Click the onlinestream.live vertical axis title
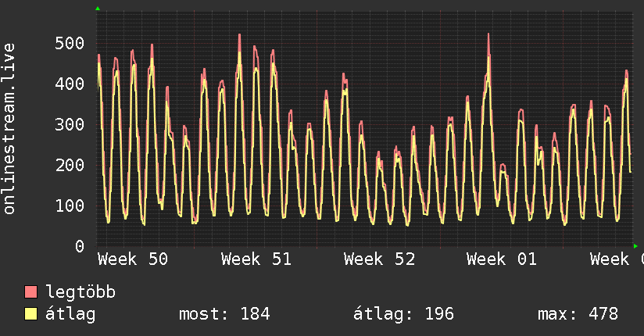Screen dimensions: 644x336 click(x=9, y=129)
